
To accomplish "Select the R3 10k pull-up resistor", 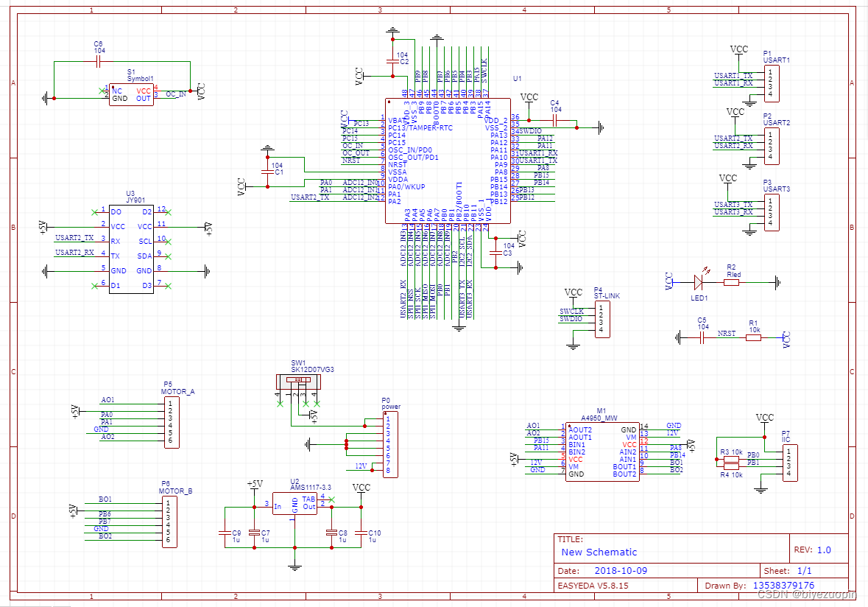I will [731, 459].
